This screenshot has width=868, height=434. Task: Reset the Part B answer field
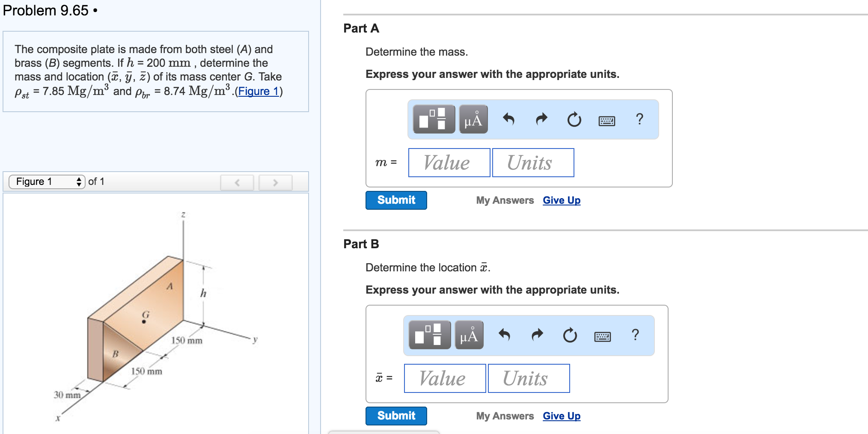click(570, 335)
